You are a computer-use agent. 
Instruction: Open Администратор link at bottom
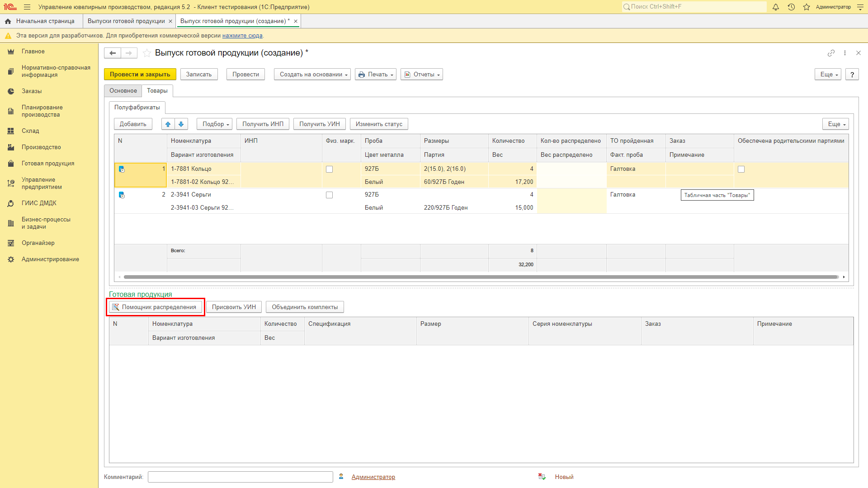tap(373, 477)
